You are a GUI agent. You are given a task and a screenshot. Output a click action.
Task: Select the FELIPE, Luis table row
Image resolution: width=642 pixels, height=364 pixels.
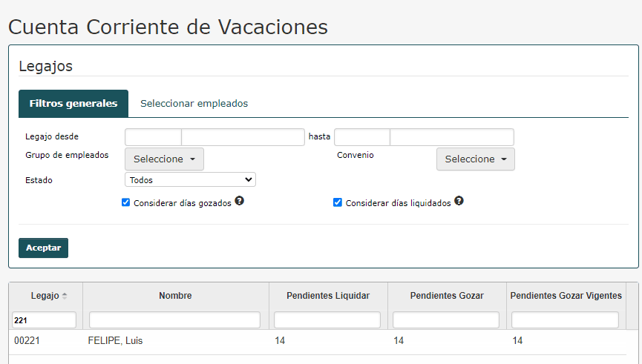tap(318, 341)
